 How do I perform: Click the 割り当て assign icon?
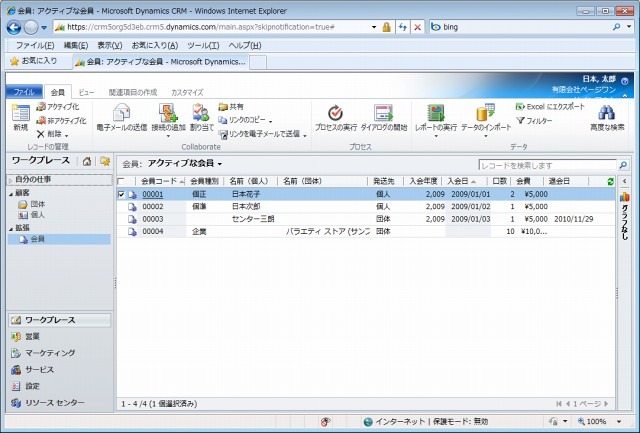point(201,112)
